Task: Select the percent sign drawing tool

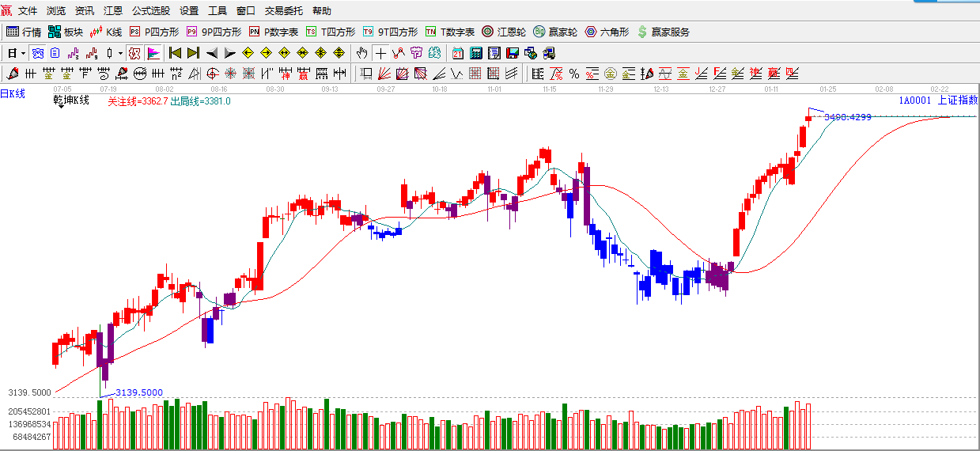Action: coord(574,74)
